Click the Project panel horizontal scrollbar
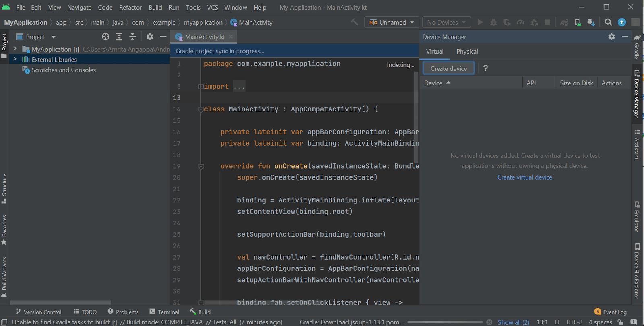 click(61, 302)
